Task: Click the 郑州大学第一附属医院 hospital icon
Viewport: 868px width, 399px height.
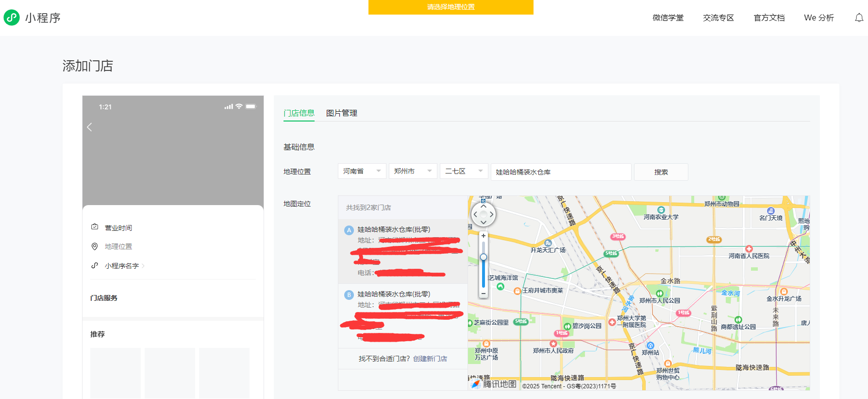Action: click(612, 322)
